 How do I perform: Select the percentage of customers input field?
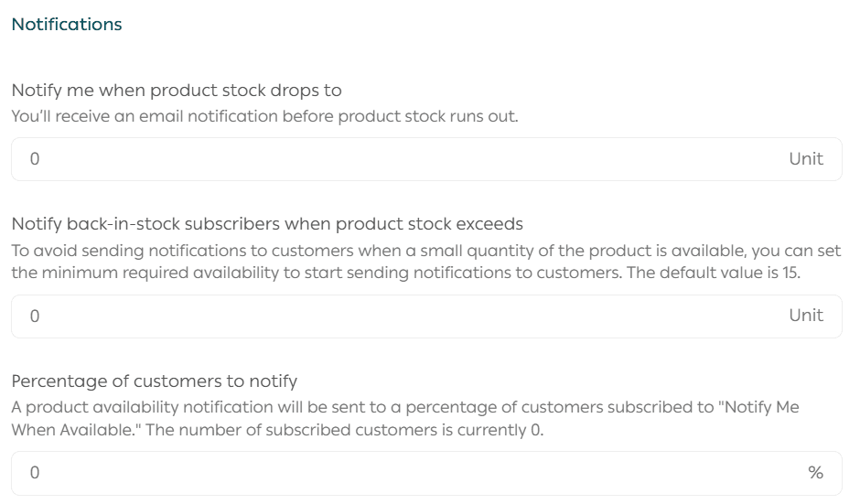point(403,473)
